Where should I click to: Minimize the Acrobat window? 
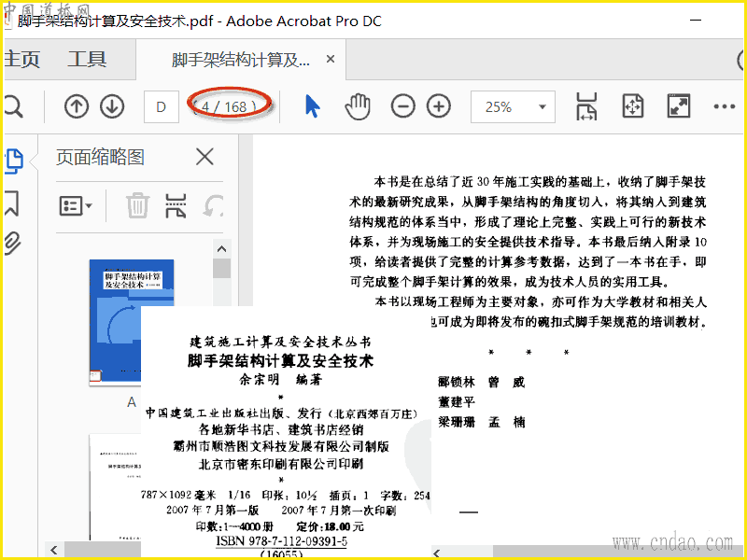pos(696,21)
